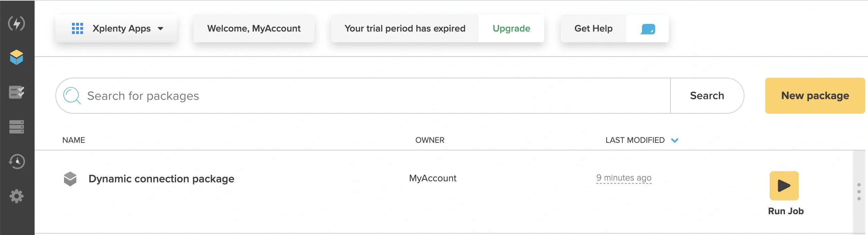The width and height of the screenshot is (868, 235).
Task: Open the three-dot row options menu
Action: (859, 192)
